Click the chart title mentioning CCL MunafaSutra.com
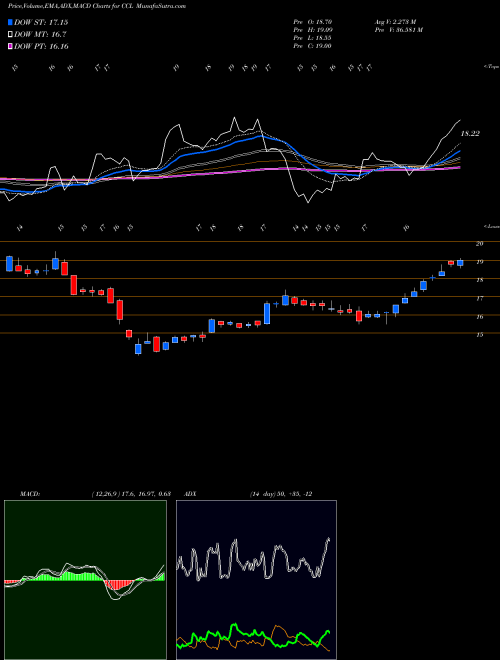500x660 pixels. coord(97,6)
